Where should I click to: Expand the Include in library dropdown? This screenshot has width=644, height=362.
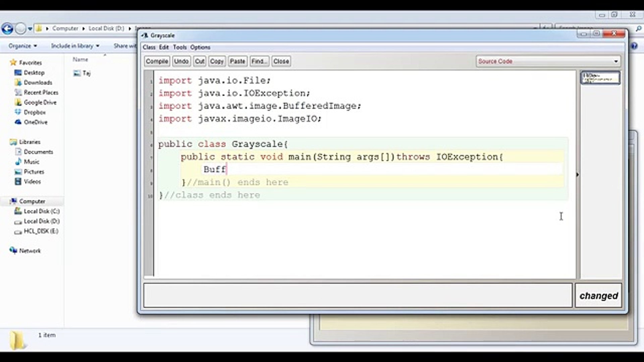point(75,46)
